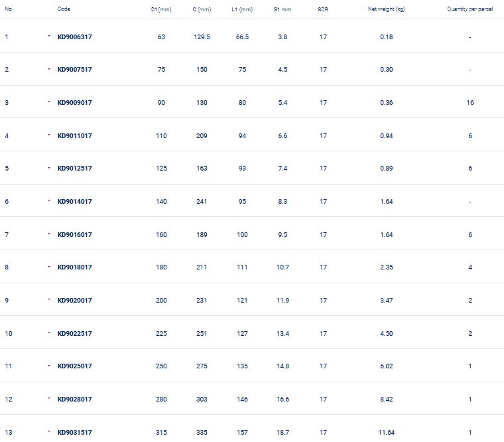This screenshot has height=442, width=504.
Task: Click the red marker next to KD9011017
Action: [x=49, y=135]
